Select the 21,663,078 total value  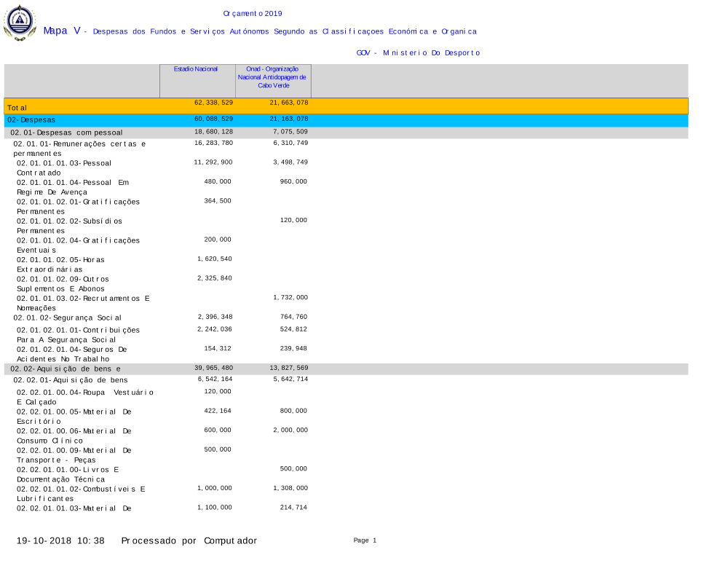tap(289, 103)
